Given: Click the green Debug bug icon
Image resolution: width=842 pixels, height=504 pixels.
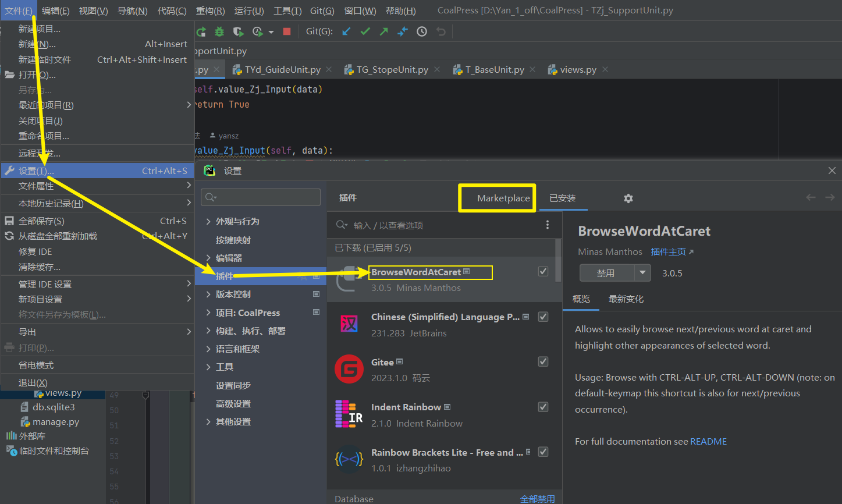Looking at the screenshot, I should click(219, 31).
